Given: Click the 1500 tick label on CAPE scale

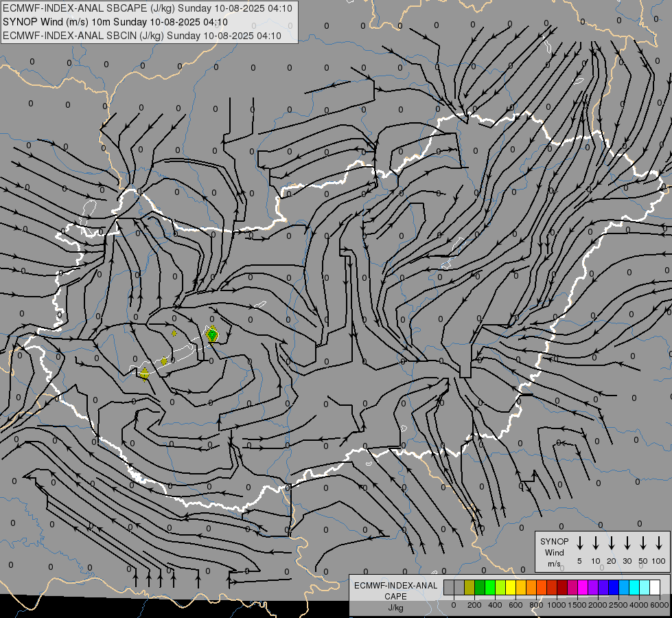Looking at the screenshot, I should tap(577, 605).
